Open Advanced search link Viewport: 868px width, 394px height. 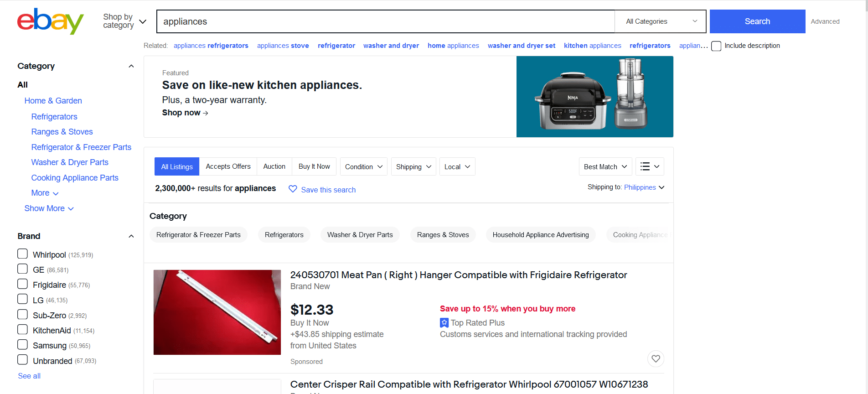coord(825,21)
